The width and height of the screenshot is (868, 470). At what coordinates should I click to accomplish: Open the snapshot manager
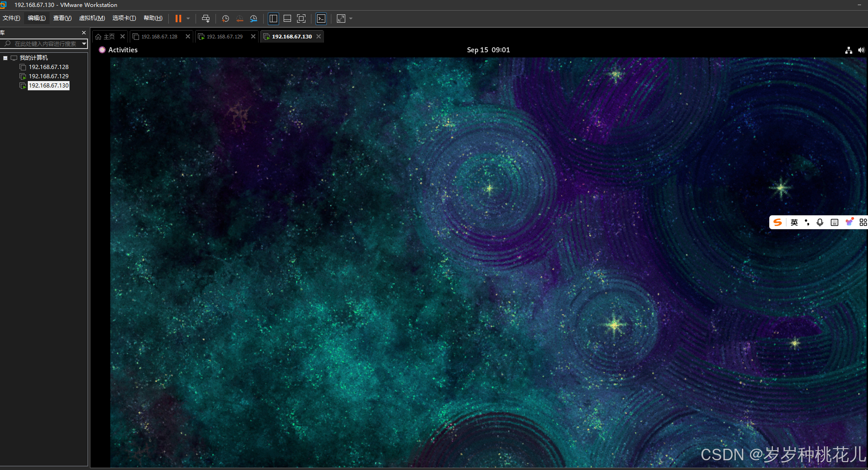click(x=253, y=19)
